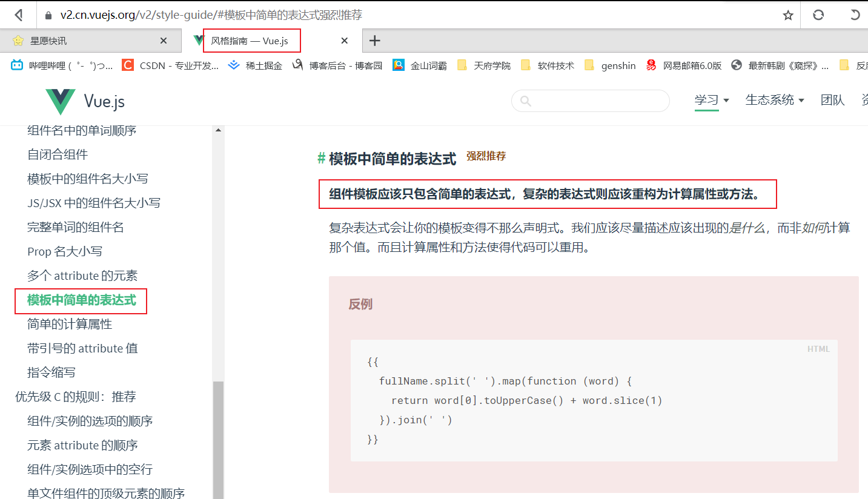868x499 pixels.
Task: Click the sidebar scrollbar up arrow
Action: click(x=218, y=130)
